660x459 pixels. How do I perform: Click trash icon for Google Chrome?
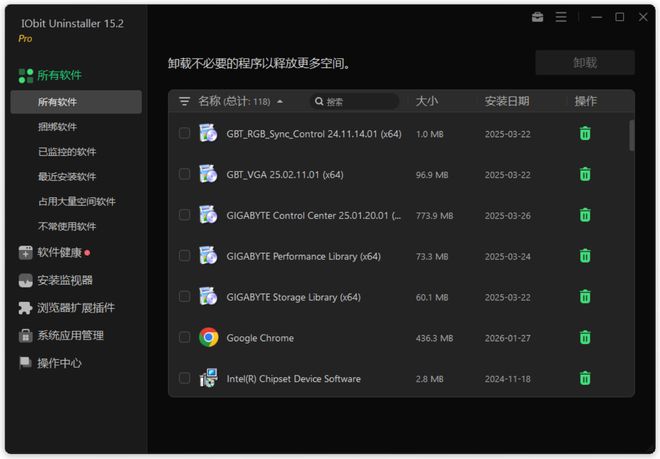coord(585,338)
